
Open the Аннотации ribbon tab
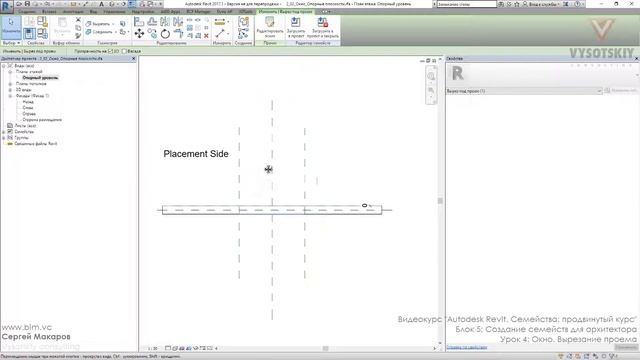coord(73,11)
